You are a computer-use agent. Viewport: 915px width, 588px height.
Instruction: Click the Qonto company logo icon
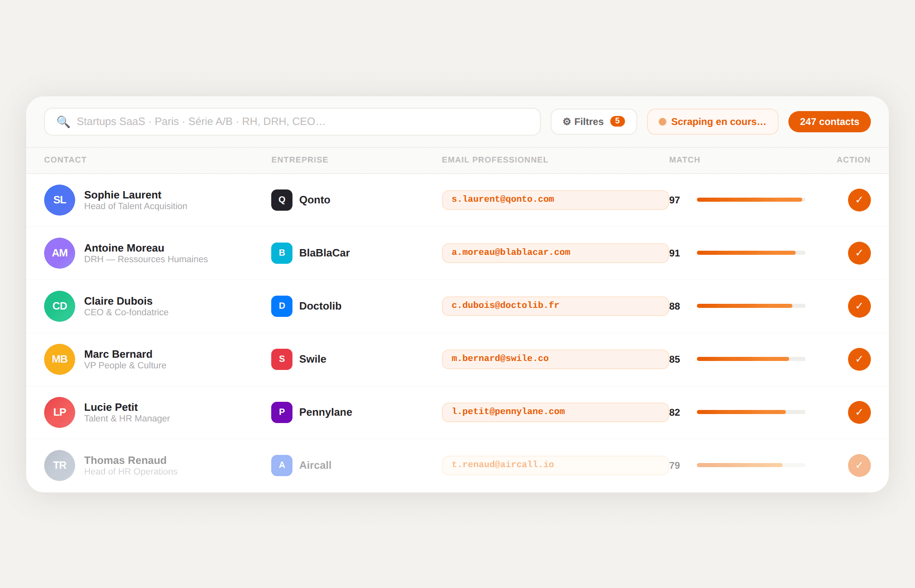tap(281, 200)
